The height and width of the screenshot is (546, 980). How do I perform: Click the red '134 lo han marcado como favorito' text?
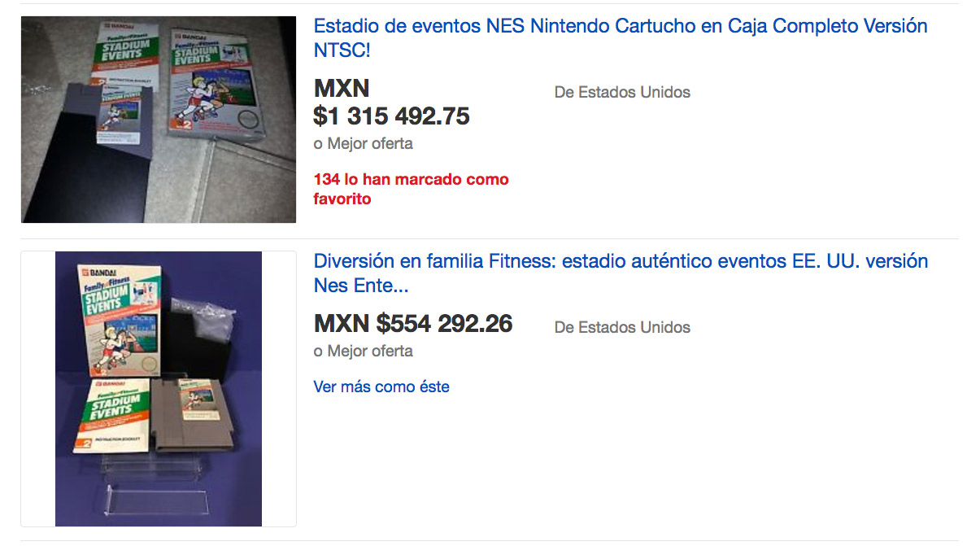click(412, 189)
